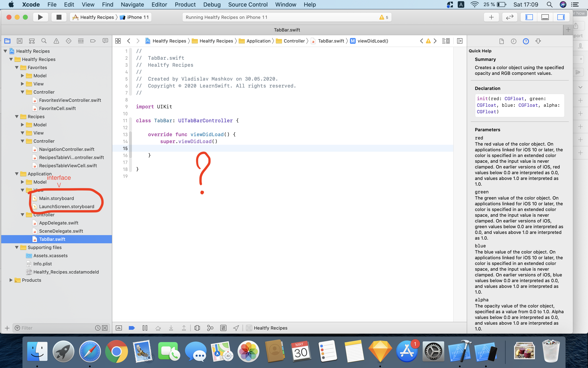
Task: Select the Healtfy Recipes scheme
Action: tap(93, 17)
